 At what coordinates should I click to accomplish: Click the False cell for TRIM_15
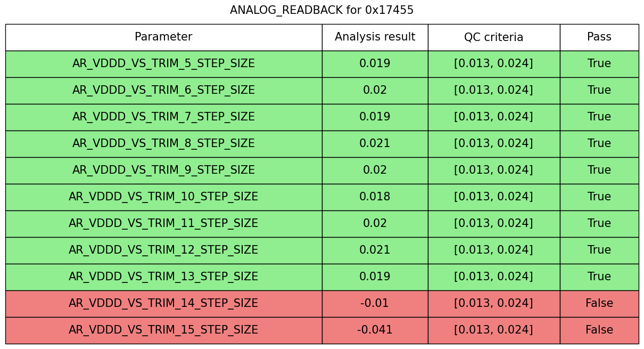point(599,330)
